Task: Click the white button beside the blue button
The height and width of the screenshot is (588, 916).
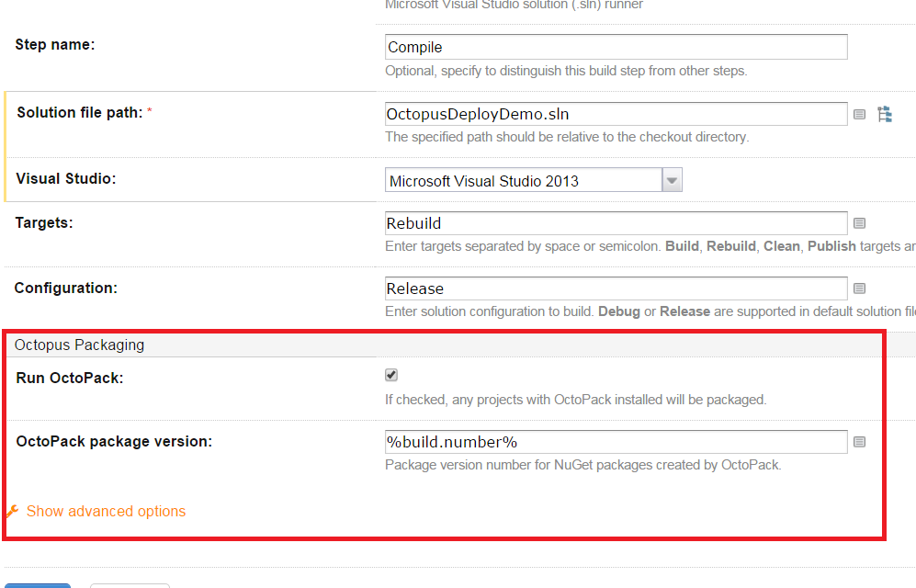Action: (130, 585)
